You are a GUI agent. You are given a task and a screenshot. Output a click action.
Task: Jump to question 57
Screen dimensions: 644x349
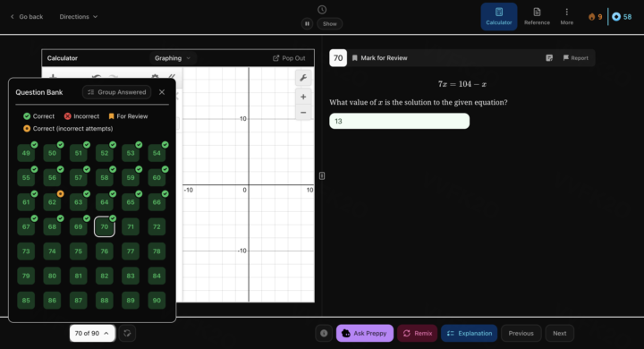[x=78, y=177]
